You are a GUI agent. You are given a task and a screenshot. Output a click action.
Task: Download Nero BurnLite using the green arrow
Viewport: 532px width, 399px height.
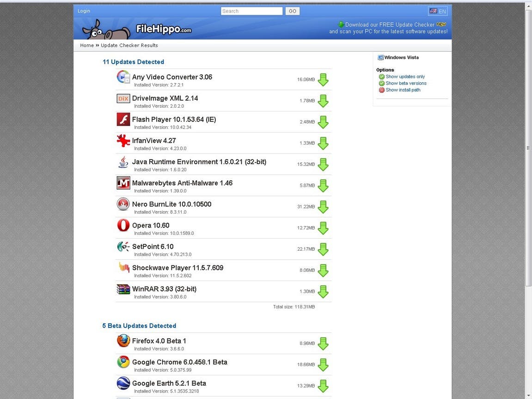point(323,207)
